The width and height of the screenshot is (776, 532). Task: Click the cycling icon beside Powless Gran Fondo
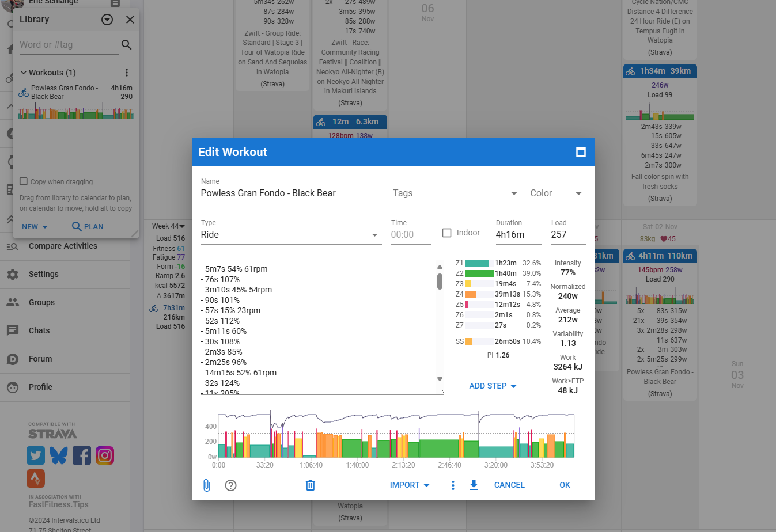(x=23, y=91)
